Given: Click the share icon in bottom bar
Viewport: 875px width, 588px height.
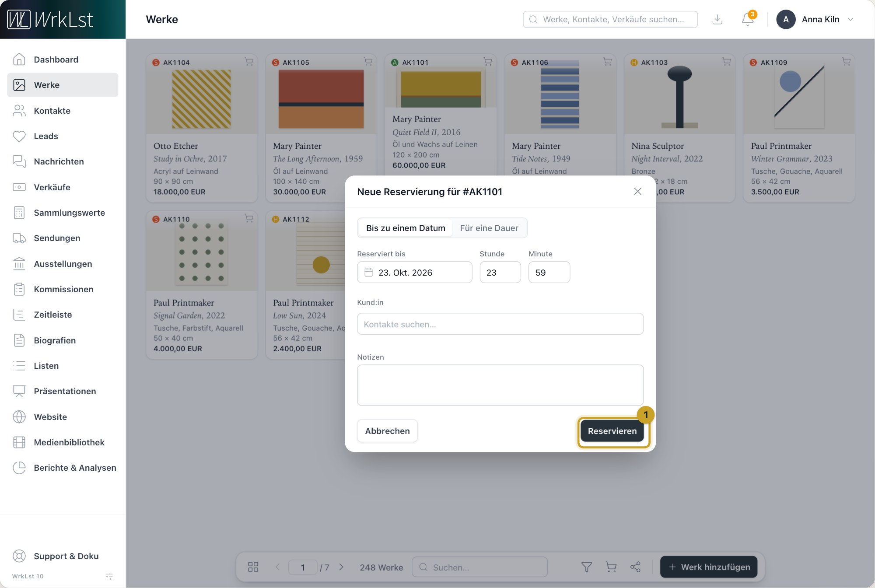Looking at the screenshot, I should [635, 567].
